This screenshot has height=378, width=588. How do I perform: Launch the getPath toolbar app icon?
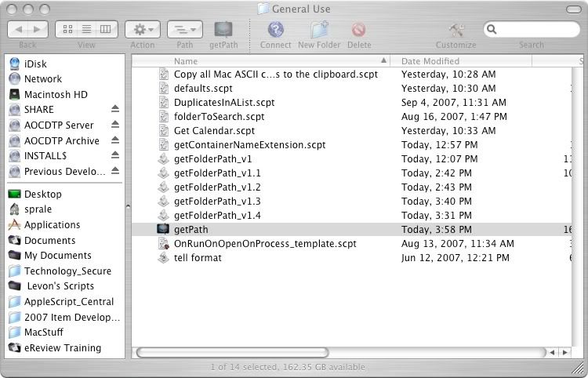pos(223,31)
